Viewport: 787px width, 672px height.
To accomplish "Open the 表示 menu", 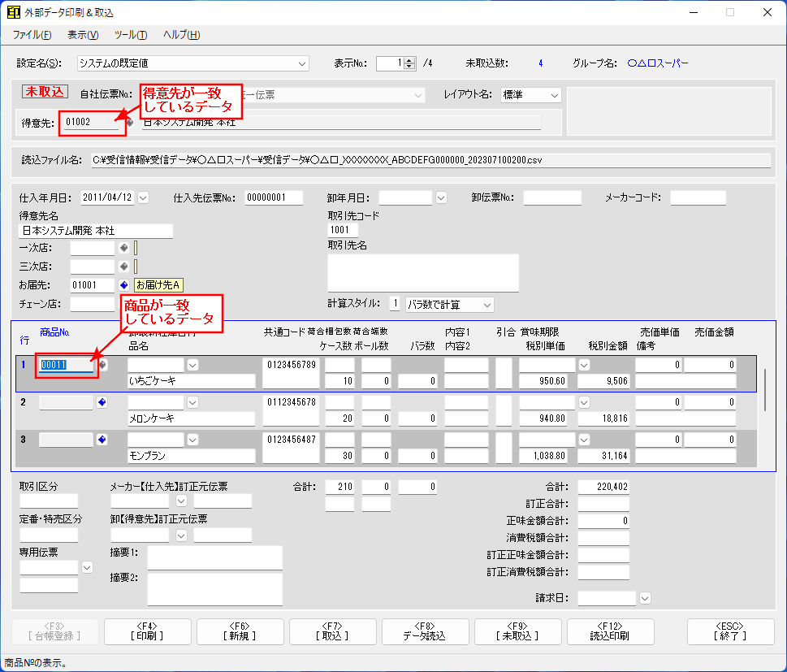I will 83,35.
